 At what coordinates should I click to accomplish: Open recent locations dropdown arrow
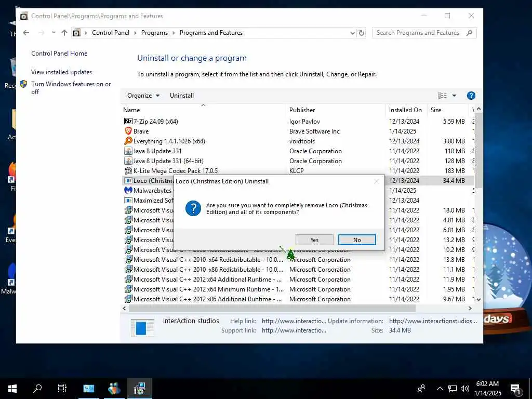point(54,33)
